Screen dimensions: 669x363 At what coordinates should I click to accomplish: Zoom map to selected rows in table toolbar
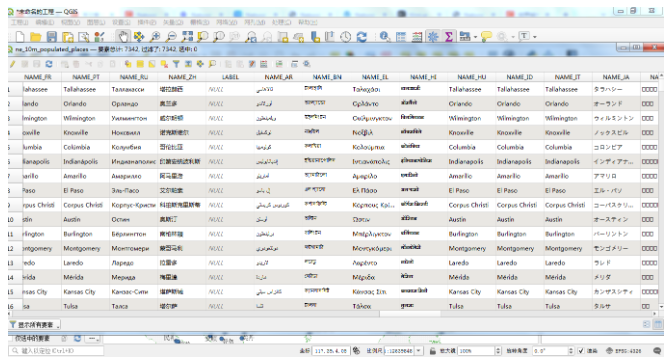click(212, 64)
